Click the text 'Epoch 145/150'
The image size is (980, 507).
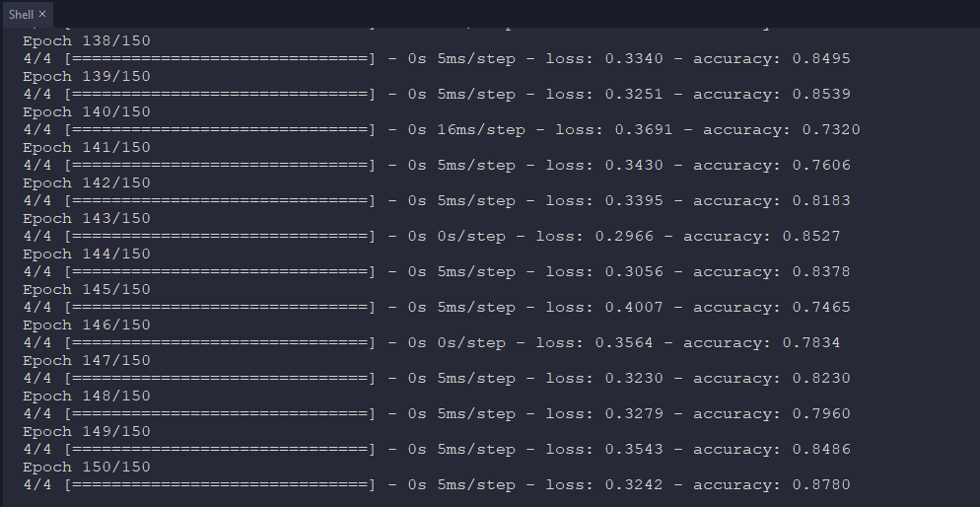87,289
